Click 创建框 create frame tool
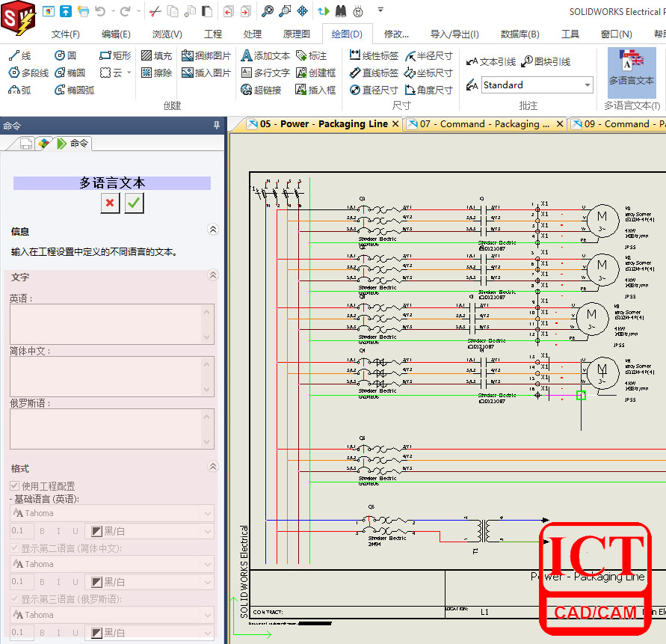 tap(315, 73)
